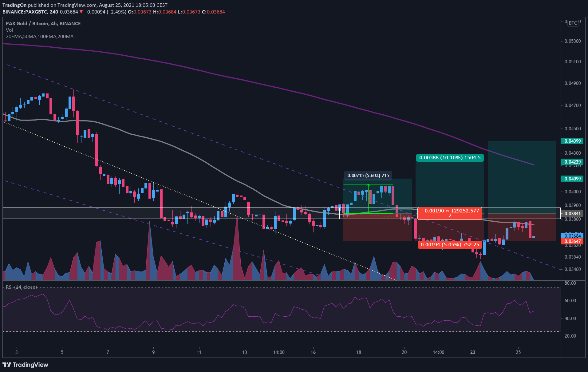Click date label 3 on time axis
The image size is (588, 372).
coord(17,352)
